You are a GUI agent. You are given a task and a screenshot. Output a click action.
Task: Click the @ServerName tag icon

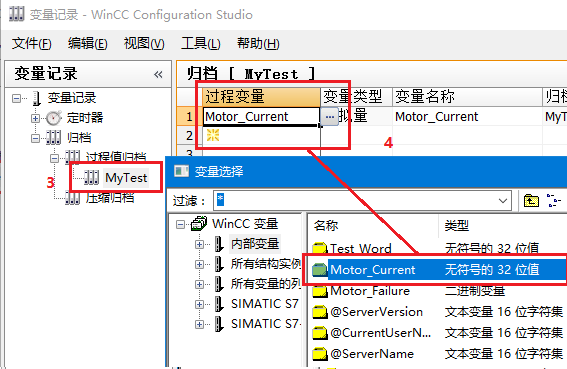320,354
